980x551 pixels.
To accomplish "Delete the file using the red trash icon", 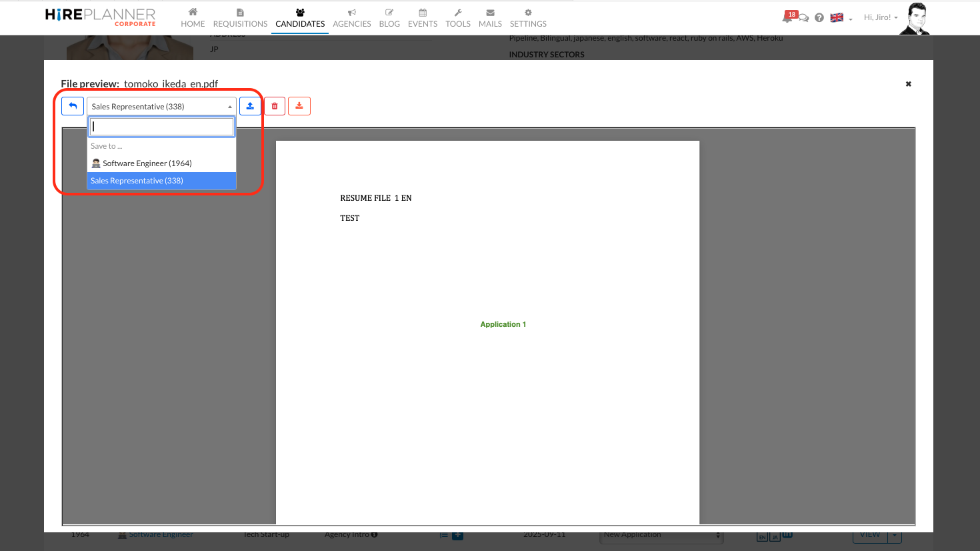I will point(275,106).
